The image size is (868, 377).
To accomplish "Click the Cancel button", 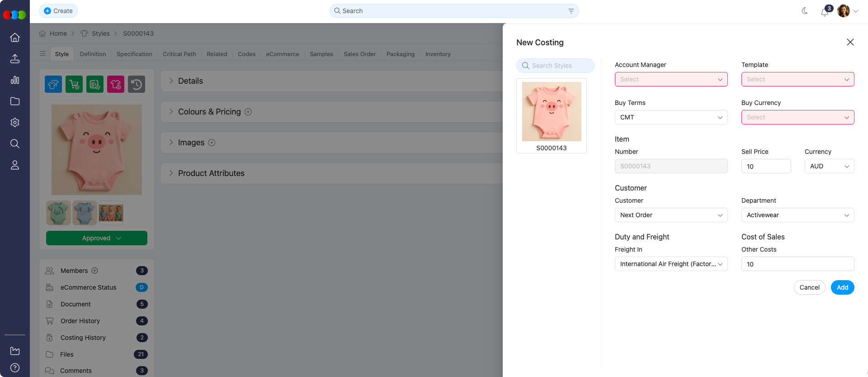I will 809,287.
